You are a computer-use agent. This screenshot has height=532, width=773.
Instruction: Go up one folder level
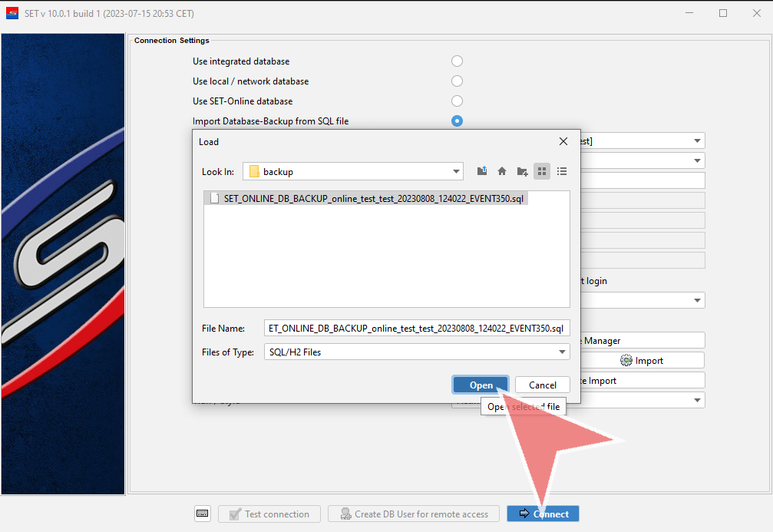coord(482,171)
